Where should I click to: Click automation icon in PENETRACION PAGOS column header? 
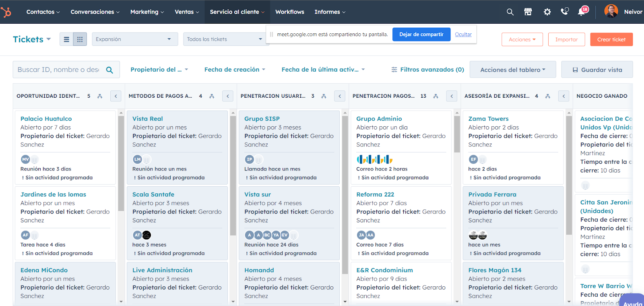(436, 96)
